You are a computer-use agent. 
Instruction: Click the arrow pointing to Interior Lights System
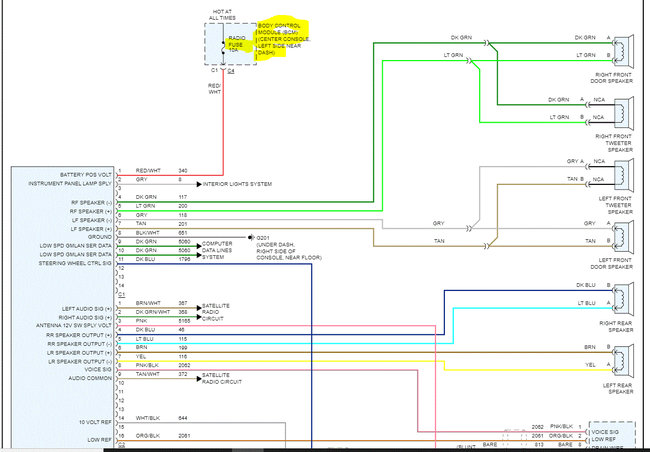point(199,184)
